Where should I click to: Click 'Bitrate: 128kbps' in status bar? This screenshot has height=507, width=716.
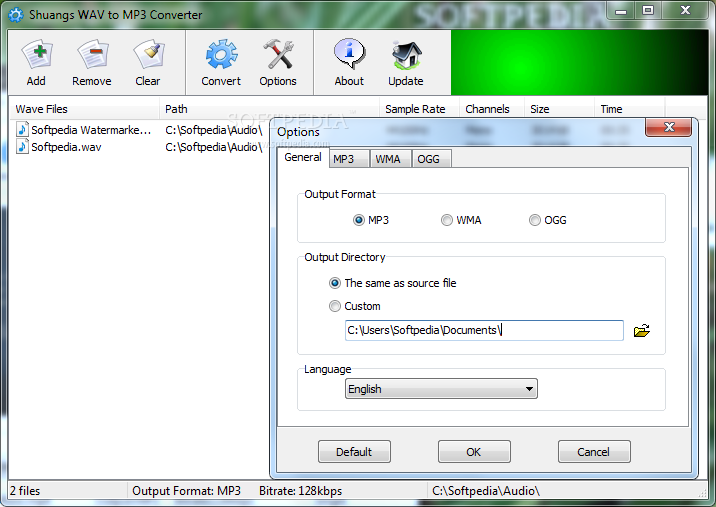coord(300,491)
